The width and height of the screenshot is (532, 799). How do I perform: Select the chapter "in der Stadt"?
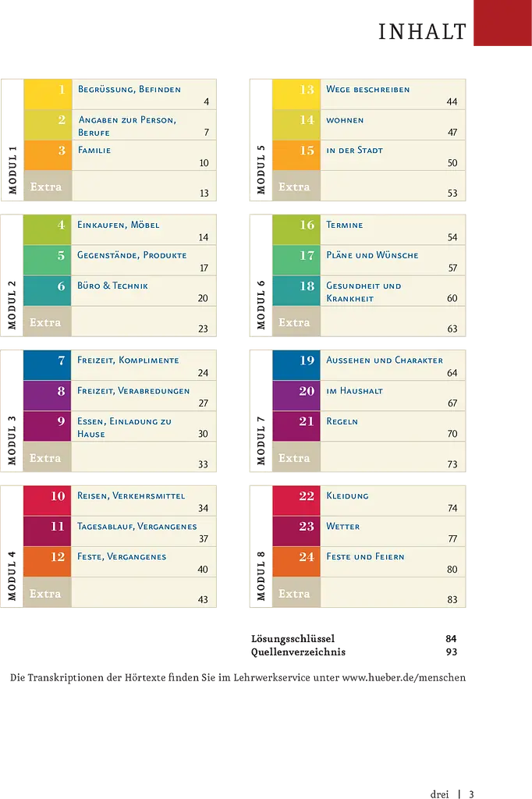tap(355, 150)
